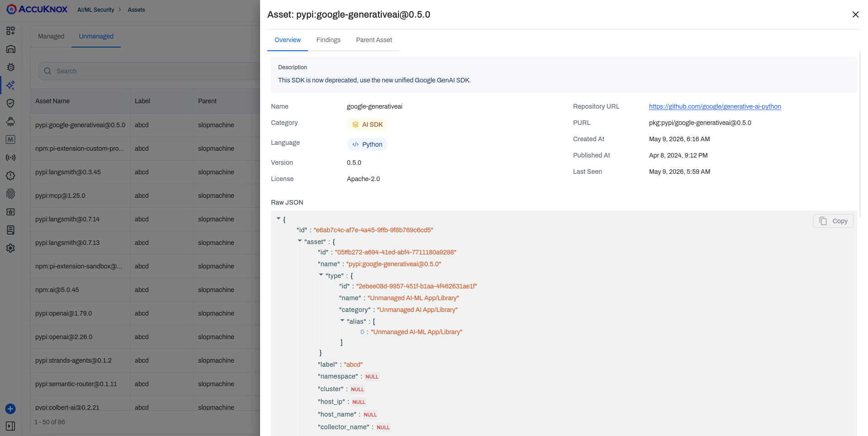Select row pypi:strands-agents@0.1.2
868x436 pixels.
[146, 360]
